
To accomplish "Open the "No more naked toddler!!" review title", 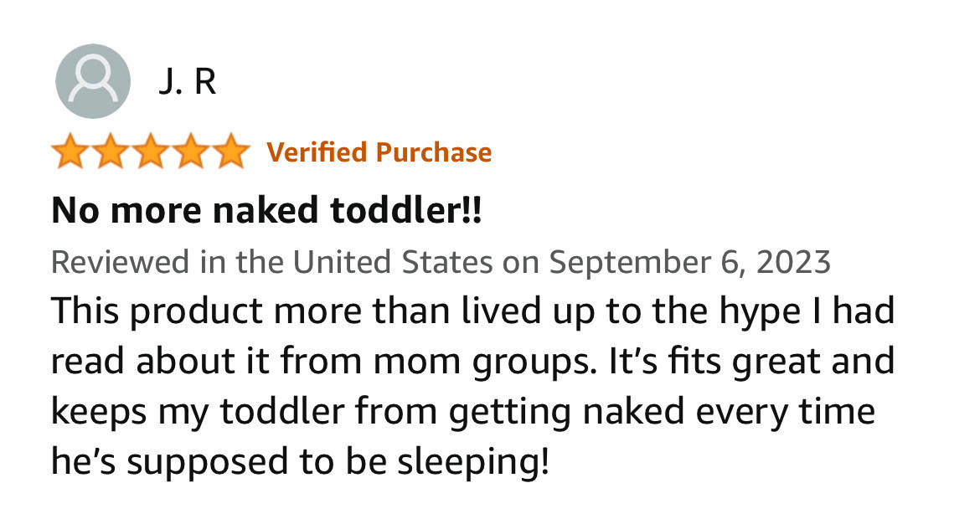I will click(x=266, y=211).
